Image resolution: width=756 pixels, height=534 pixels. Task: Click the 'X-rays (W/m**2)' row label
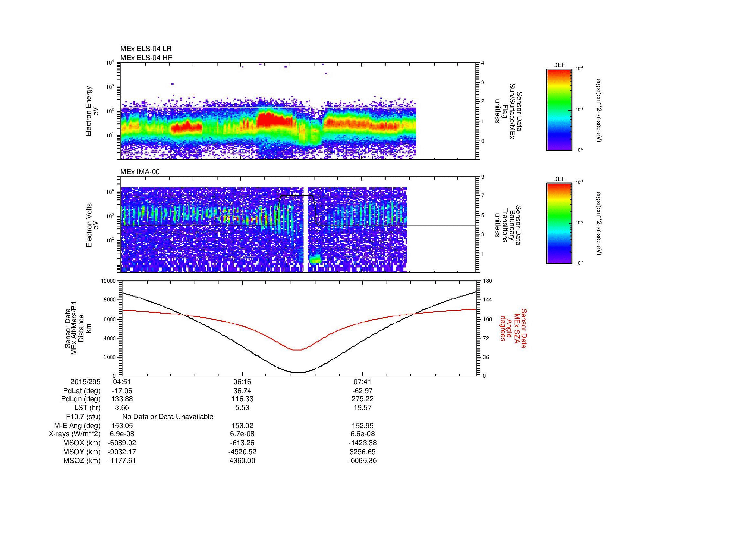pyautogui.click(x=75, y=434)
